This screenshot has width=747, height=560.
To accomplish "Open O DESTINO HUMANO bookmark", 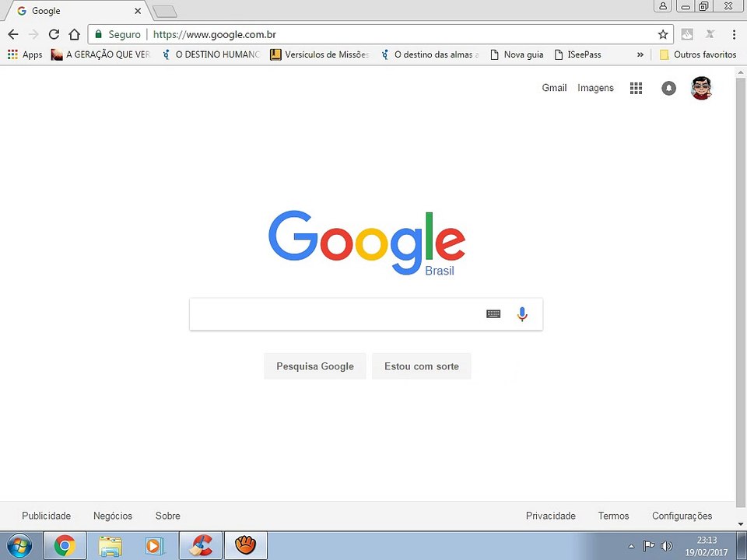I will 211,54.
